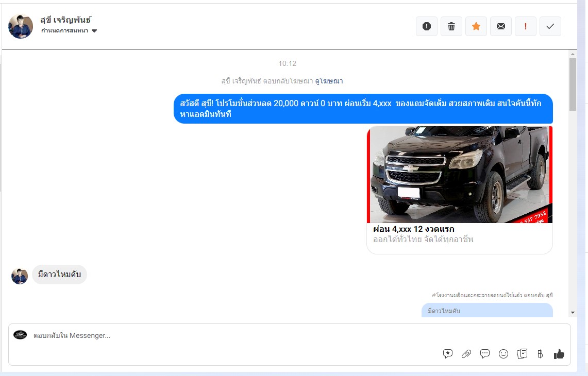
Task: Toggle the orange star follow-up marker
Action: pos(476,26)
